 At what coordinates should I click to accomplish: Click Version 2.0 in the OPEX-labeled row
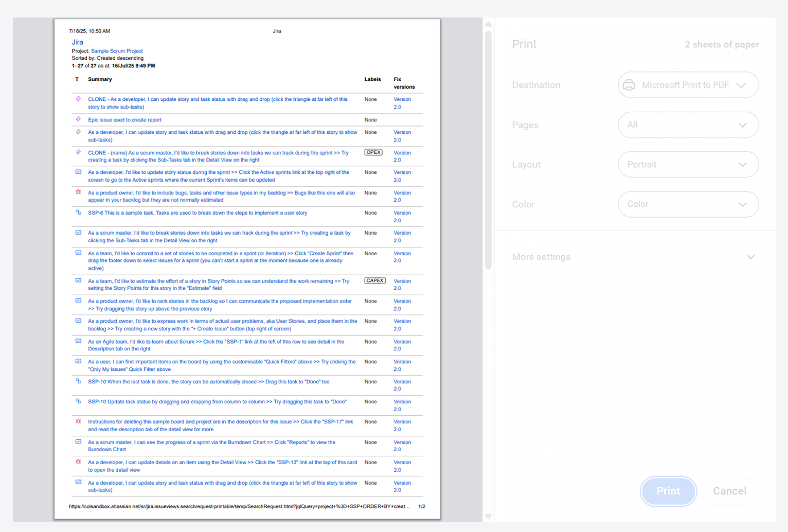point(402,156)
